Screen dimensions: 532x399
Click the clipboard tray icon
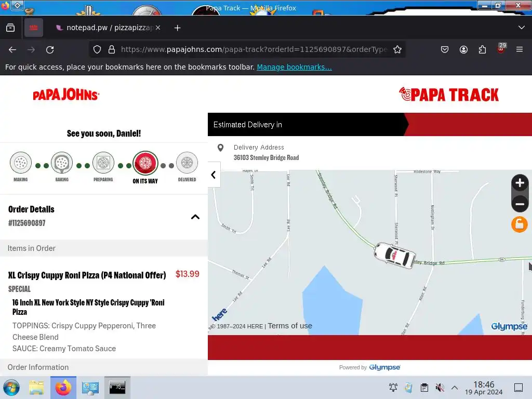point(424,388)
